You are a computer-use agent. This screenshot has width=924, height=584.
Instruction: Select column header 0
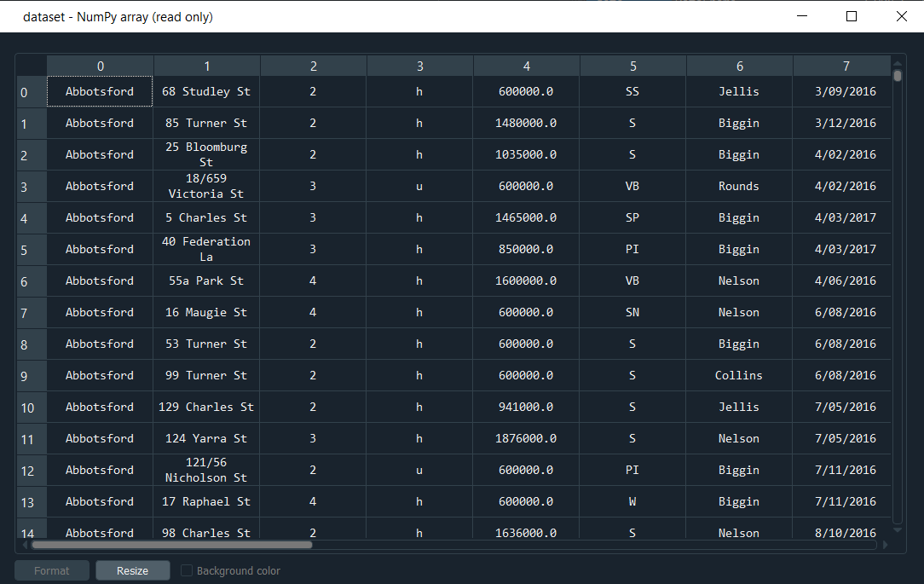click(x=100, y=65)
